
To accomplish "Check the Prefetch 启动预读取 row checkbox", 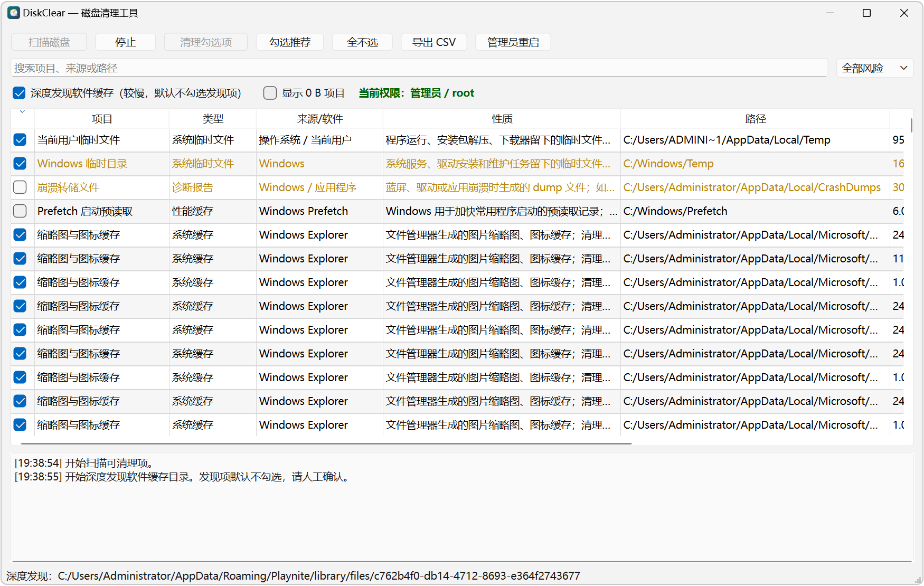I will (x=20, y=211).
